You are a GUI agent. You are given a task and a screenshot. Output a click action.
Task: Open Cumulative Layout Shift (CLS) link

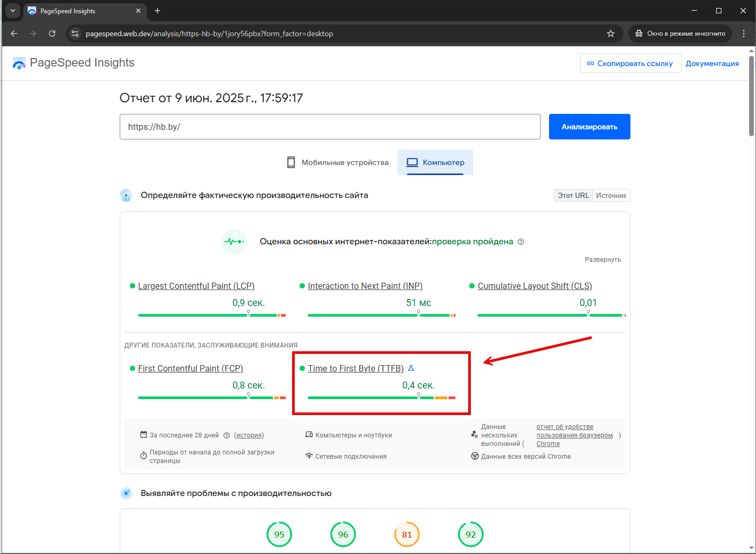535,286
